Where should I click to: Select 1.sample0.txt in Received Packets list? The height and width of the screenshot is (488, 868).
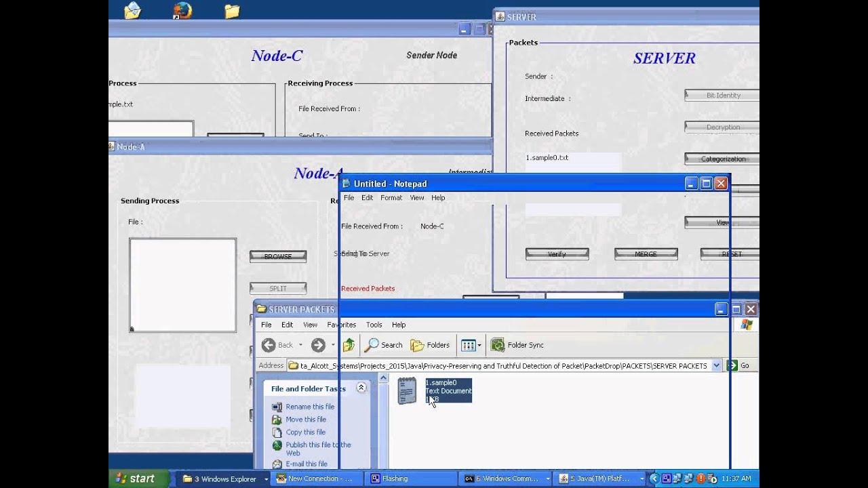547,158
